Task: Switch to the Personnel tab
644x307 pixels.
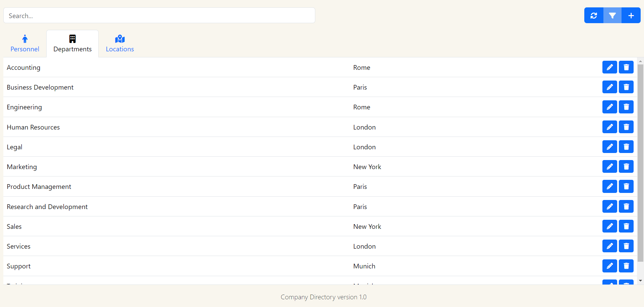Action: 25,44
